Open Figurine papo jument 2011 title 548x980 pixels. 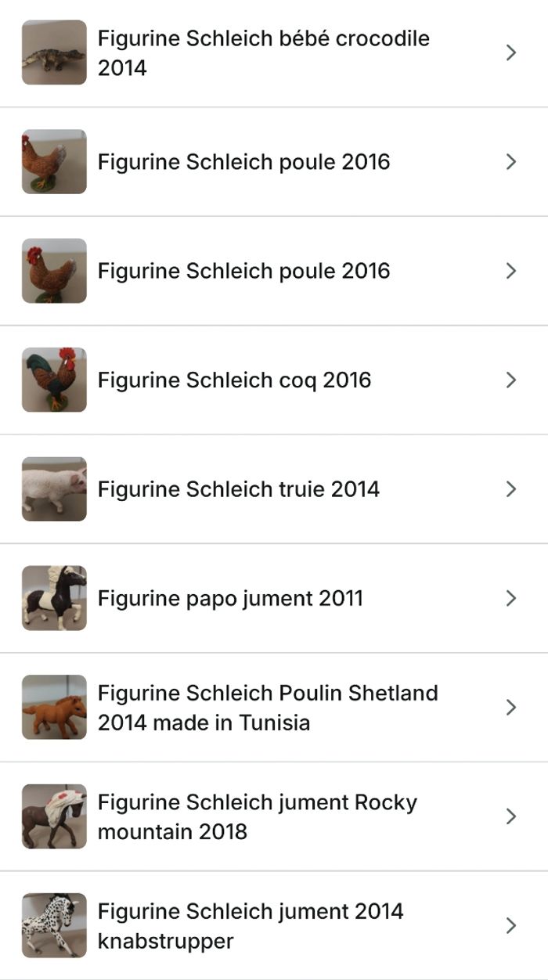click(230, 598)
